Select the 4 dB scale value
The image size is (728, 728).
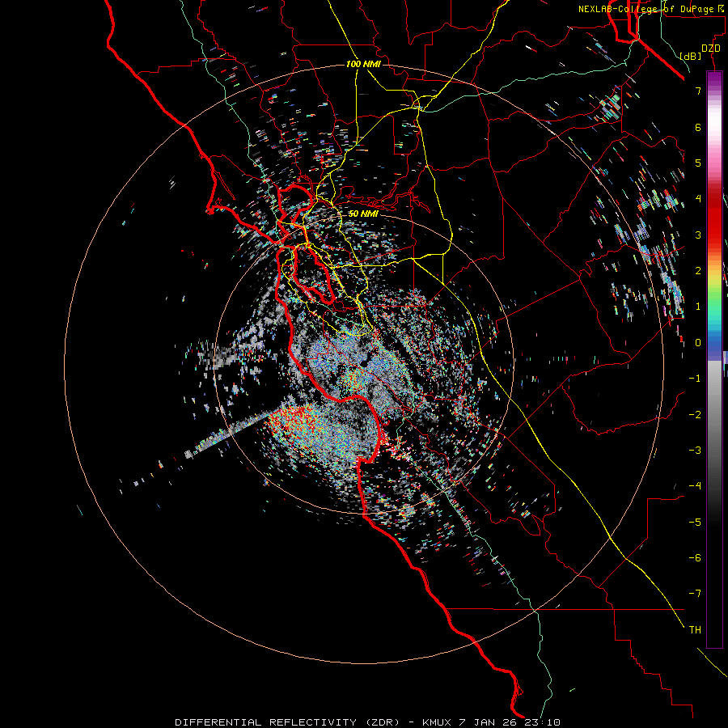point(698,199)
